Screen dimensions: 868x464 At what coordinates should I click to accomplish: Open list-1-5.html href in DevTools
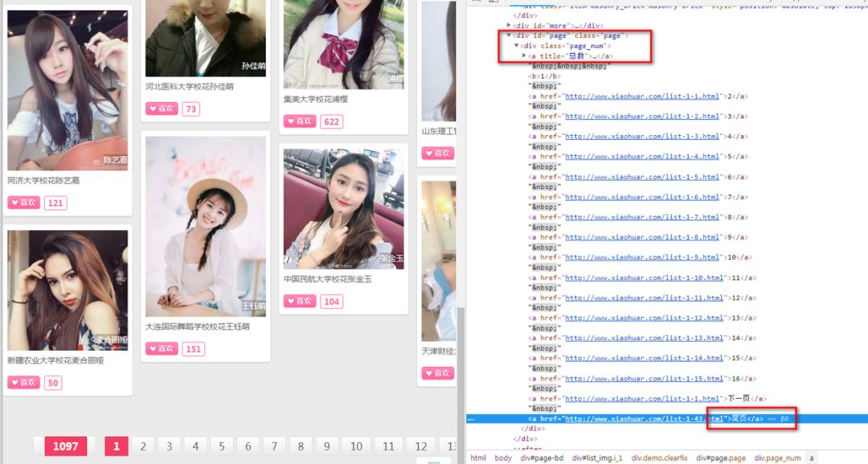[x=642, y=177]
